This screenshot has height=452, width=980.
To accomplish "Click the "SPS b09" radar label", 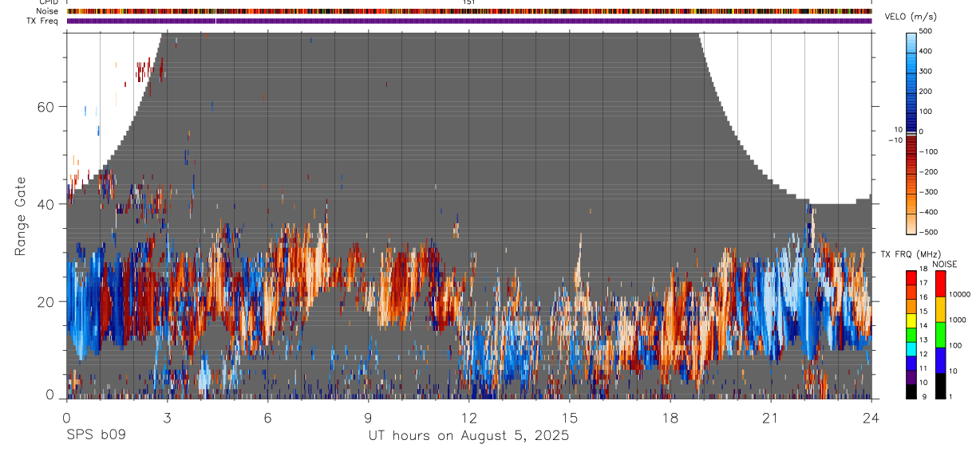I will click(96, 435).
